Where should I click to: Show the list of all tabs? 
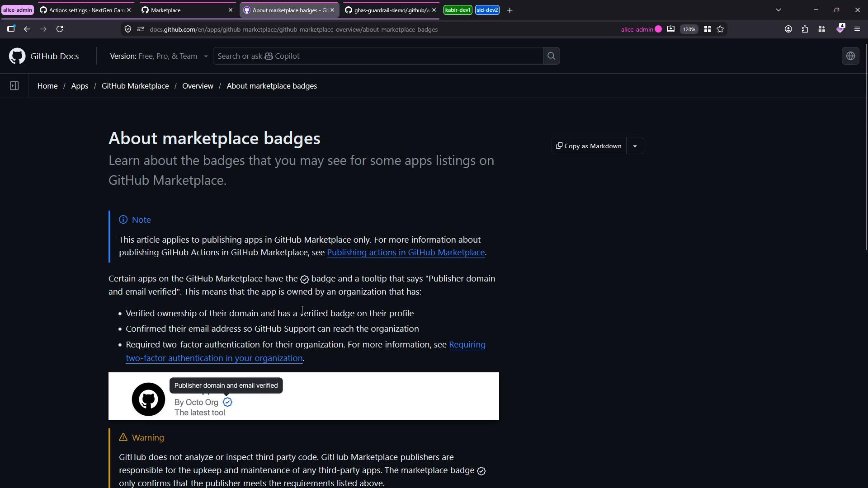(778, 10)
